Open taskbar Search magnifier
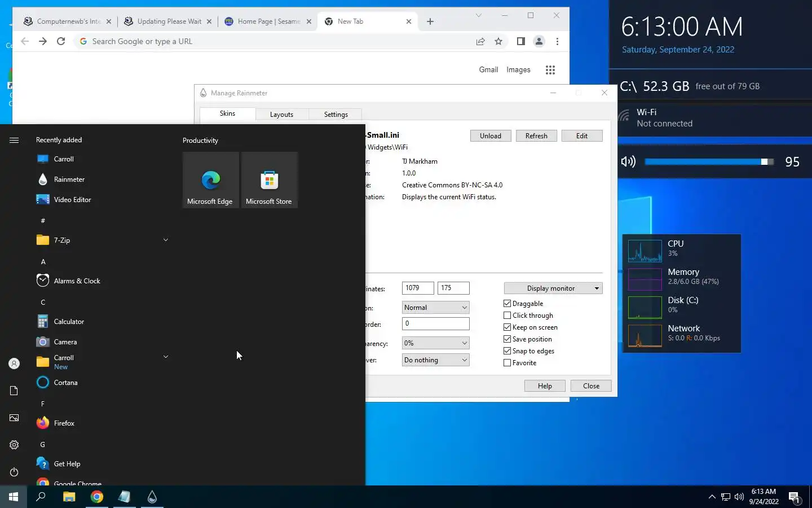 (x=41, y=497)
